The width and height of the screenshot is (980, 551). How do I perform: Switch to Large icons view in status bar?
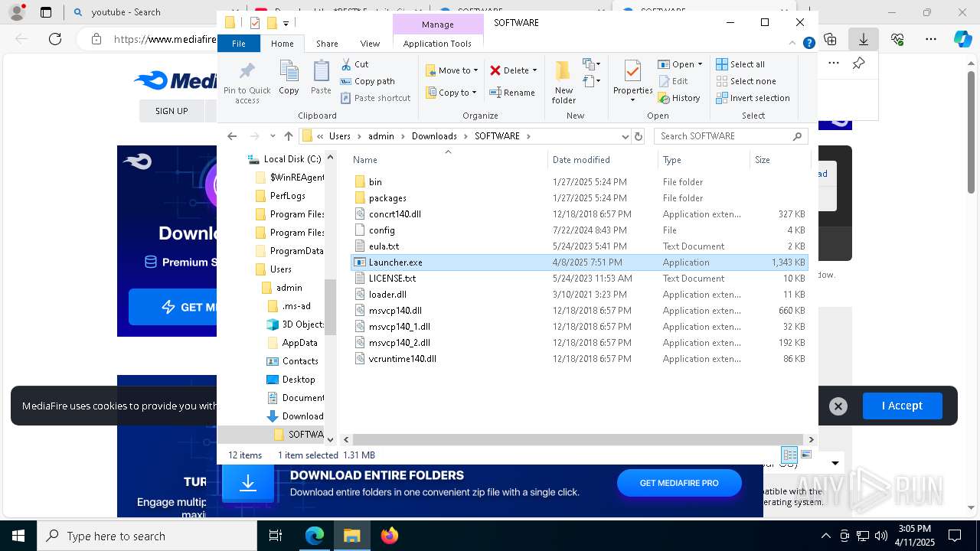click(x=805, y=455)
